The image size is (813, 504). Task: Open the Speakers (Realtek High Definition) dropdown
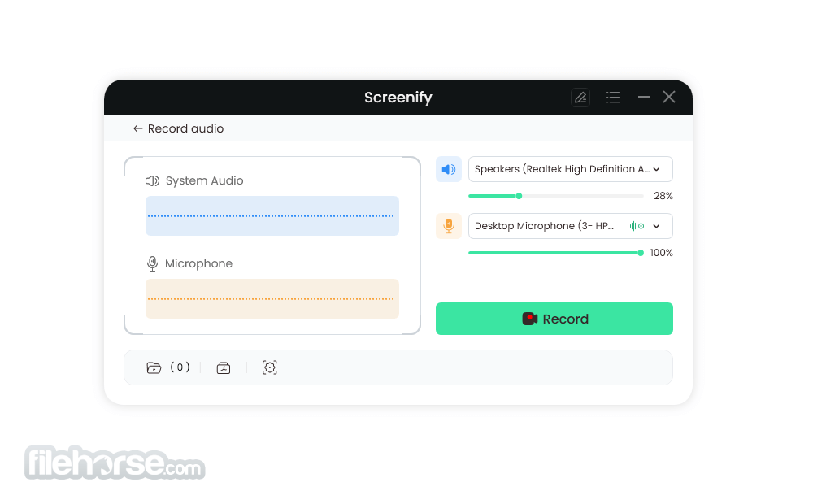[571, 169]
